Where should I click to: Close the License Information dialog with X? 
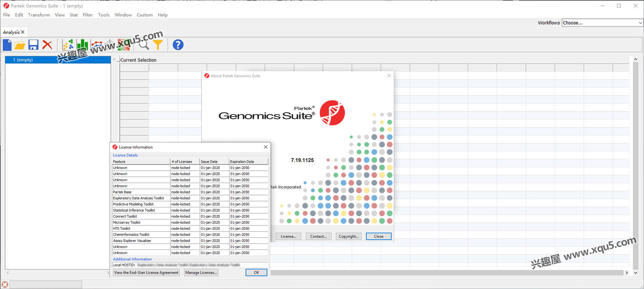(266, 147)
